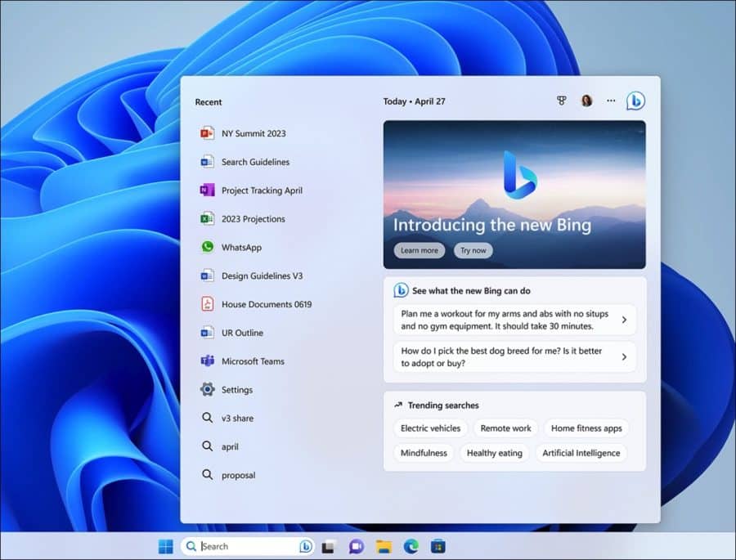Open the 'Search Guidelines' file name
Image resolution: width=736 pixels, height=560 pixels.
[255, 162]
